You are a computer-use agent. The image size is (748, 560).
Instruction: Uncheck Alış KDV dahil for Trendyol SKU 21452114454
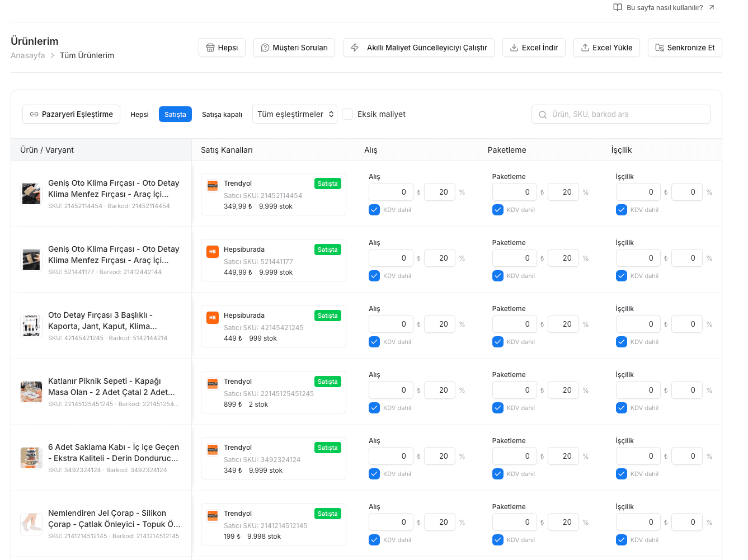point(374,210)
